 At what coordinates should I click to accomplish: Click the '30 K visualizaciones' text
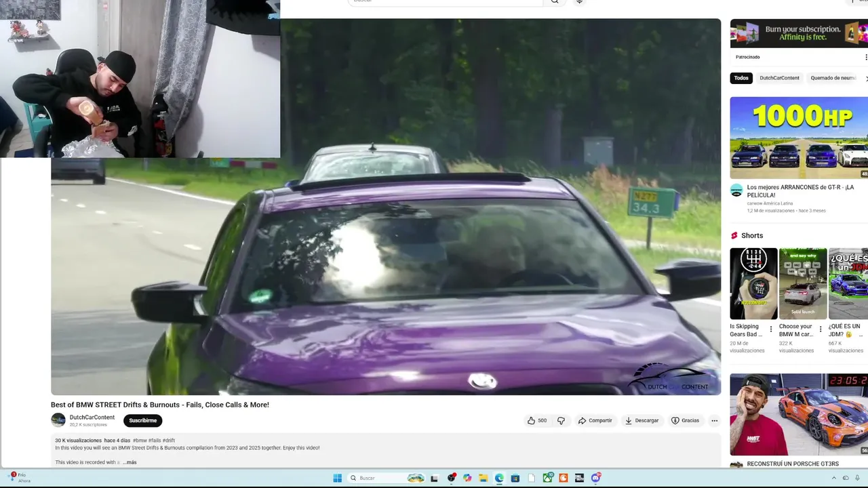pyautogui.click(x=79, y=441)
